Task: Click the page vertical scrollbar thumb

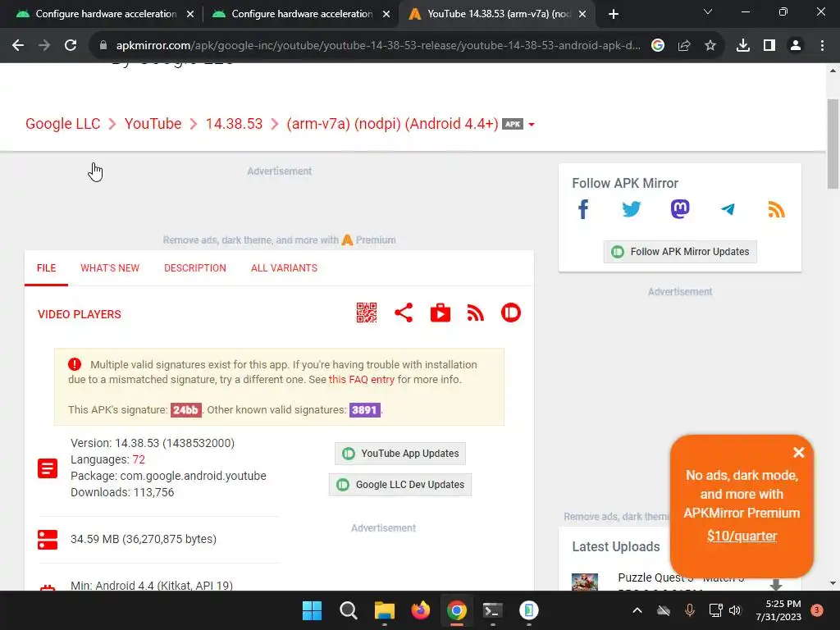Action: (833, 144)
